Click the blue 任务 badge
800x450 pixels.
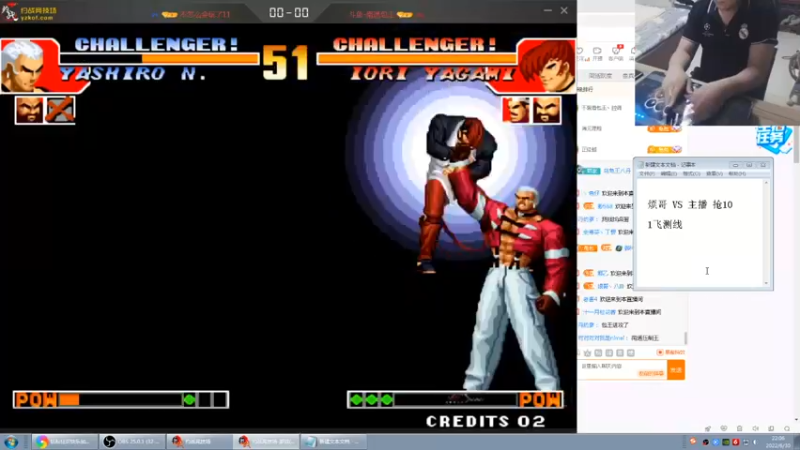point(774,138)
